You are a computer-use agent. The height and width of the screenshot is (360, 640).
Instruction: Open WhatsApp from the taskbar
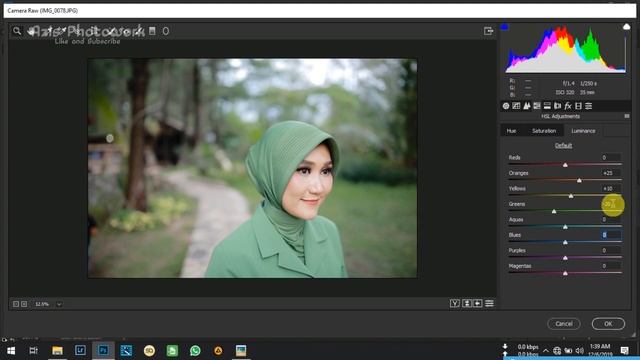[195, 351]
